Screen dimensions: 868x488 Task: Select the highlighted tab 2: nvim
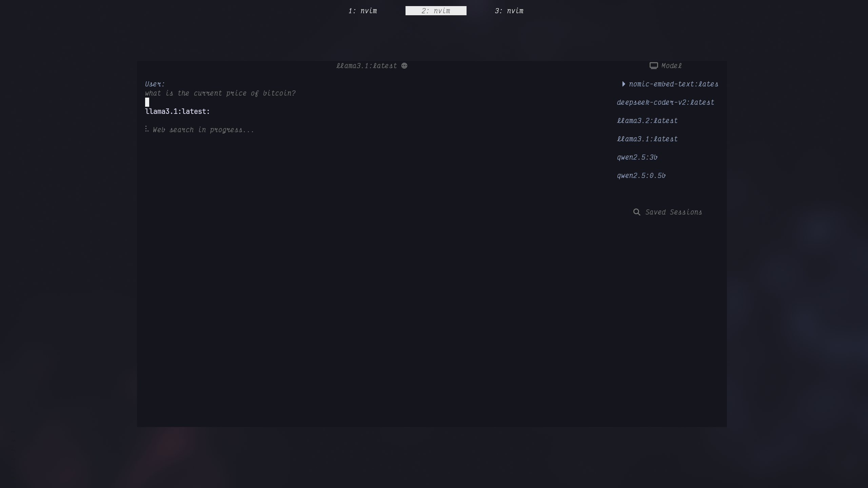coord(436,11)
